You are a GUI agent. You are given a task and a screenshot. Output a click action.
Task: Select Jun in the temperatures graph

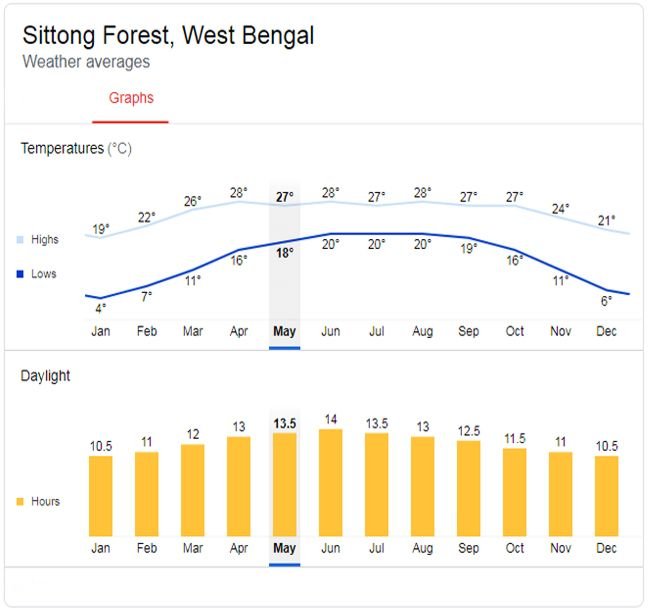[x=330, y=330]
